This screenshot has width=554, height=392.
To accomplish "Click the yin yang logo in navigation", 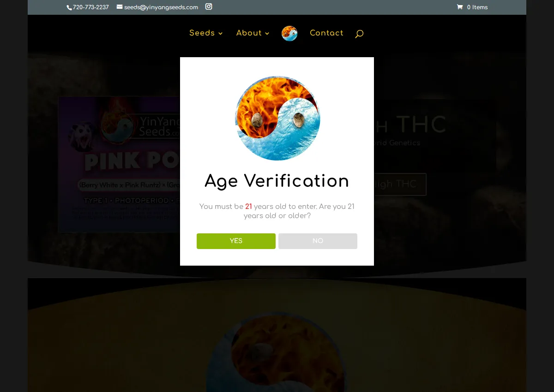I will point(289,33).
